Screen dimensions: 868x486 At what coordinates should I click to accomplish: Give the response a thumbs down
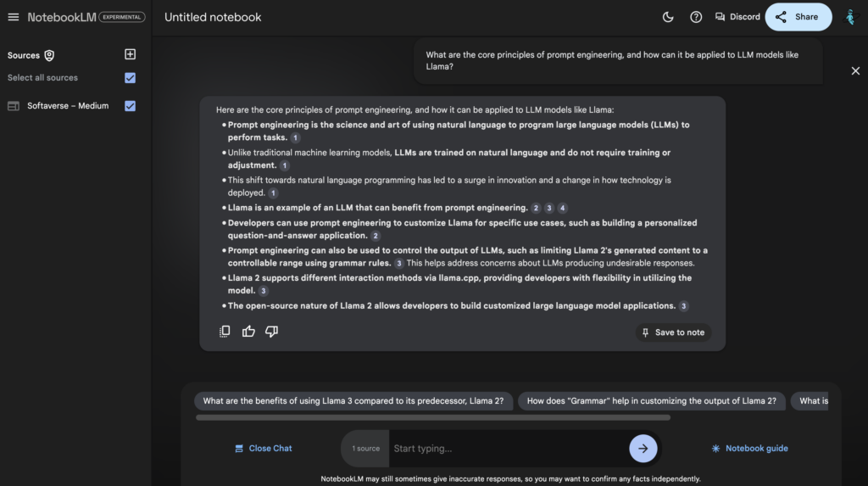coord(271,332)
